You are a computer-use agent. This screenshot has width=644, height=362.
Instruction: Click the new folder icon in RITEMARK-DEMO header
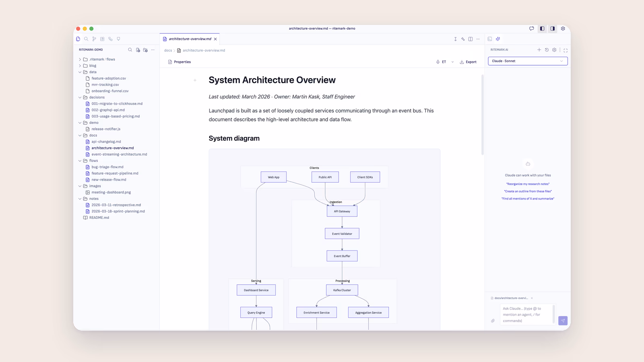145,50
